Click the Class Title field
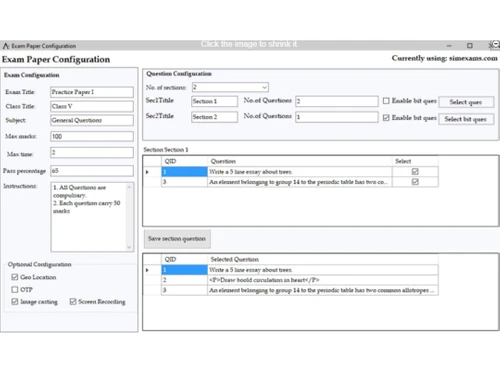 92,106
